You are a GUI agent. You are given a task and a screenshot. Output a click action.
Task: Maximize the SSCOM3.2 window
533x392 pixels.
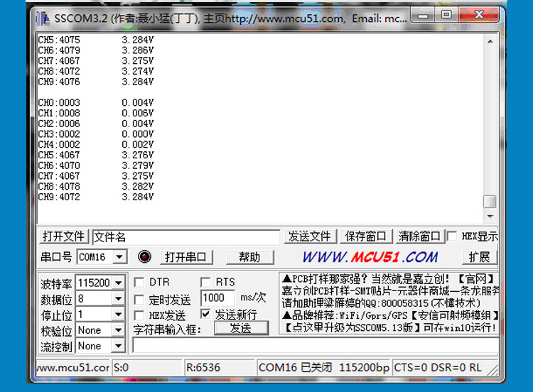446,15
